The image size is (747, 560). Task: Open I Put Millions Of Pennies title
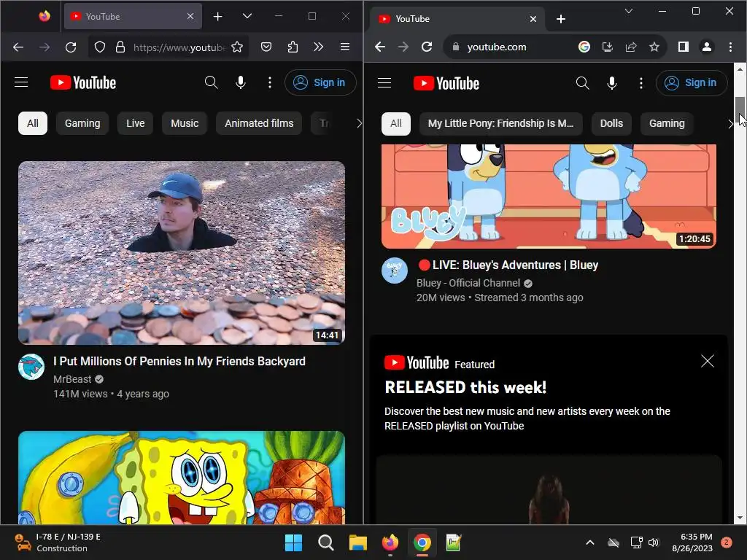[x=179, y=361]
